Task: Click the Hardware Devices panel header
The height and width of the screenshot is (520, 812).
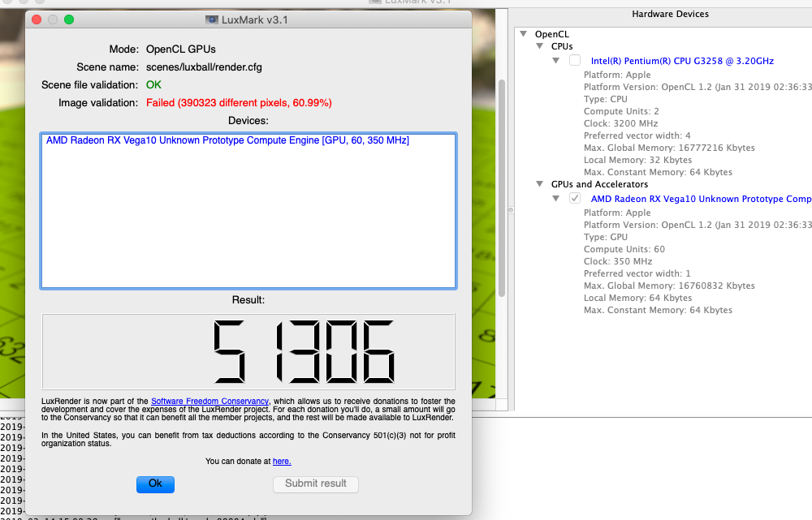Action: [670, 14]
